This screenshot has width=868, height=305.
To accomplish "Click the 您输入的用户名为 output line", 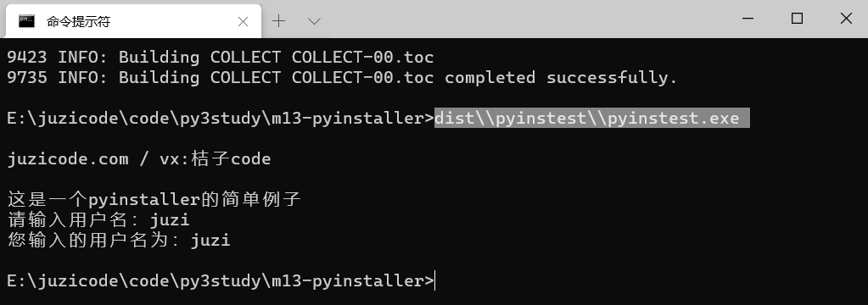I will 119,240.
